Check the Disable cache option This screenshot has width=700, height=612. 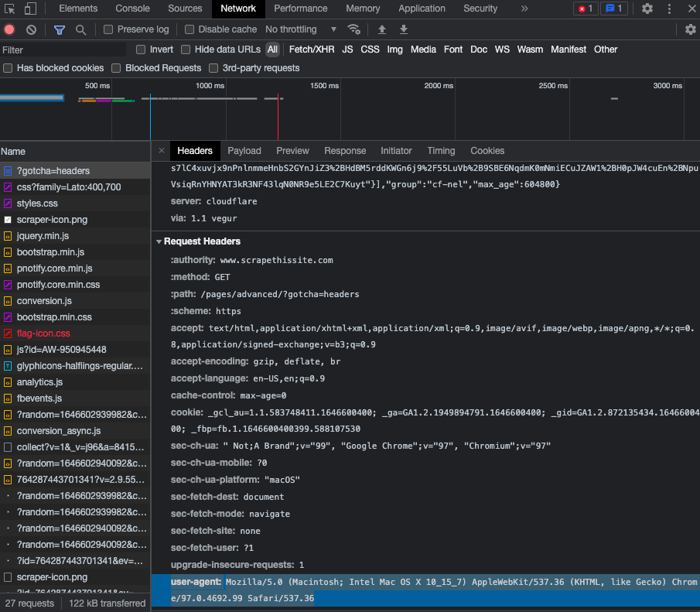coord(190,29)
